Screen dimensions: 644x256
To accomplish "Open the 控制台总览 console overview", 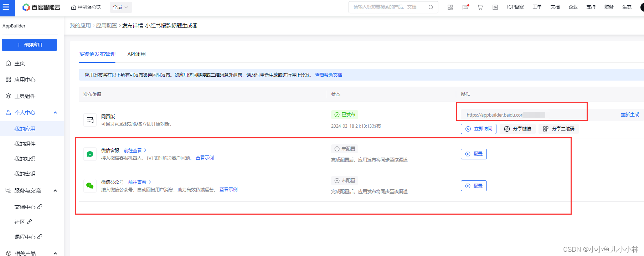I will tap(86, 7).
